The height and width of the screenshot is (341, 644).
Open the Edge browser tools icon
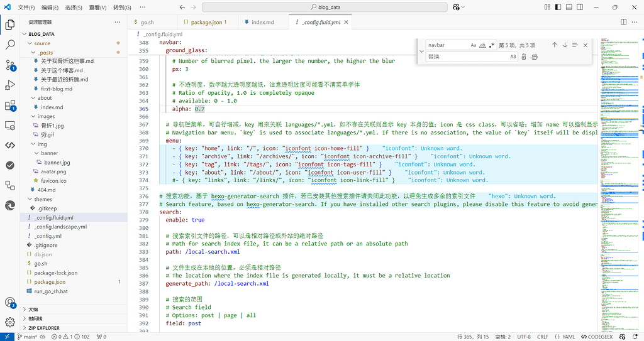pos(10,205)
